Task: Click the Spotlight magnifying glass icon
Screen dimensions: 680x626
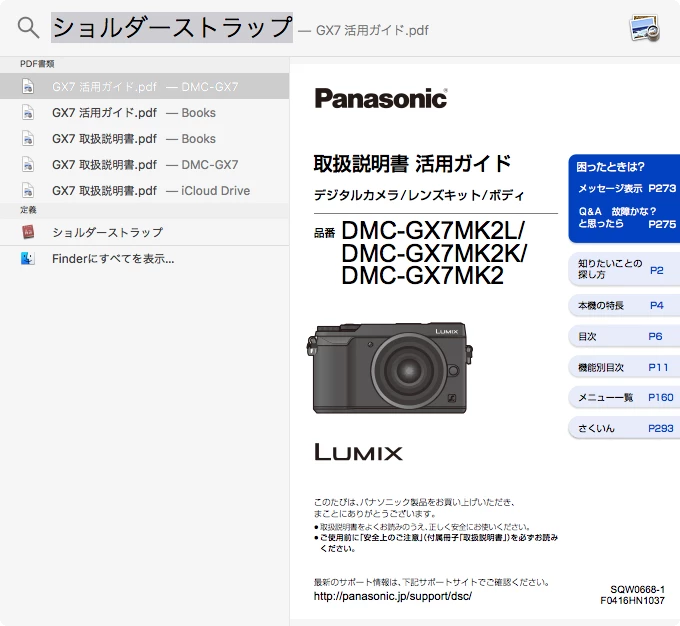Action: (29, 28)
